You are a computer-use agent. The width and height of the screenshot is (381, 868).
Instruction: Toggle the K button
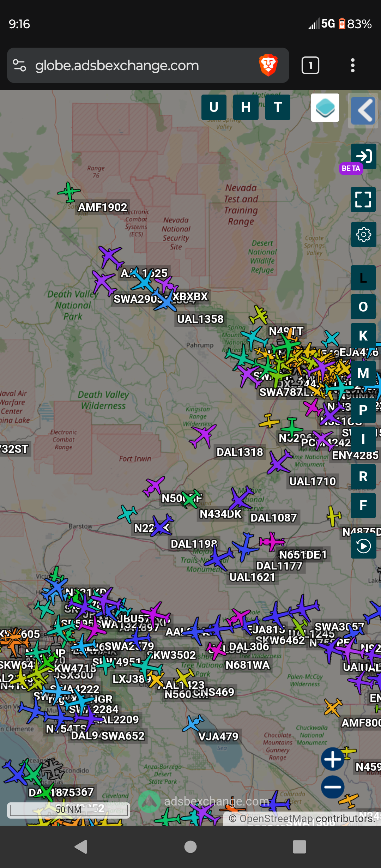(x=363, y=336)
